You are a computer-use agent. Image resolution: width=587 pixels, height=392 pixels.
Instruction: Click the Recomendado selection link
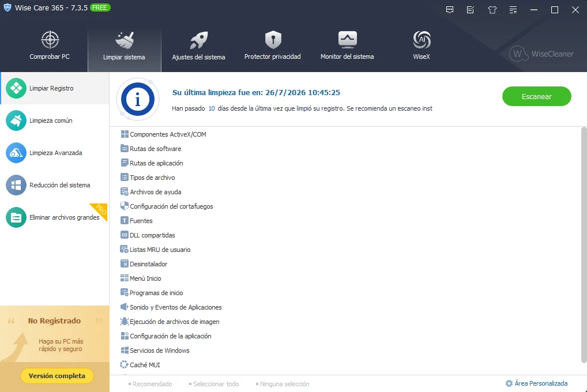150,384
